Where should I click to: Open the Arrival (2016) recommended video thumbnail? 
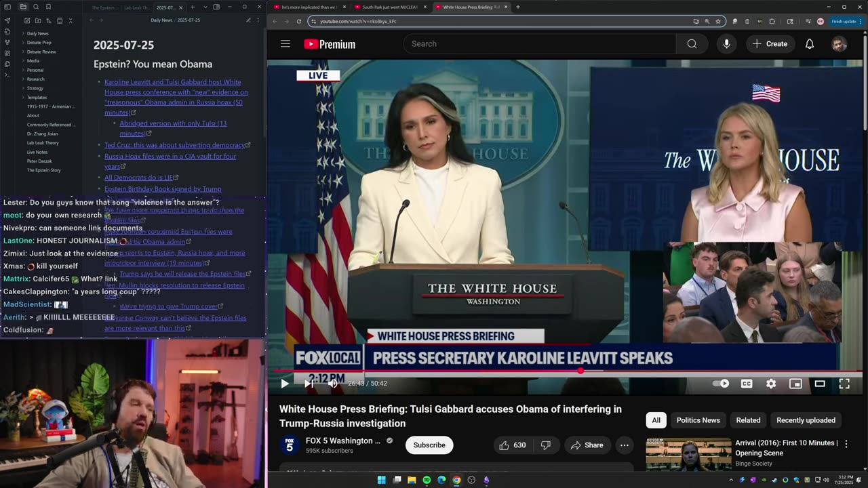pos(688,454)
